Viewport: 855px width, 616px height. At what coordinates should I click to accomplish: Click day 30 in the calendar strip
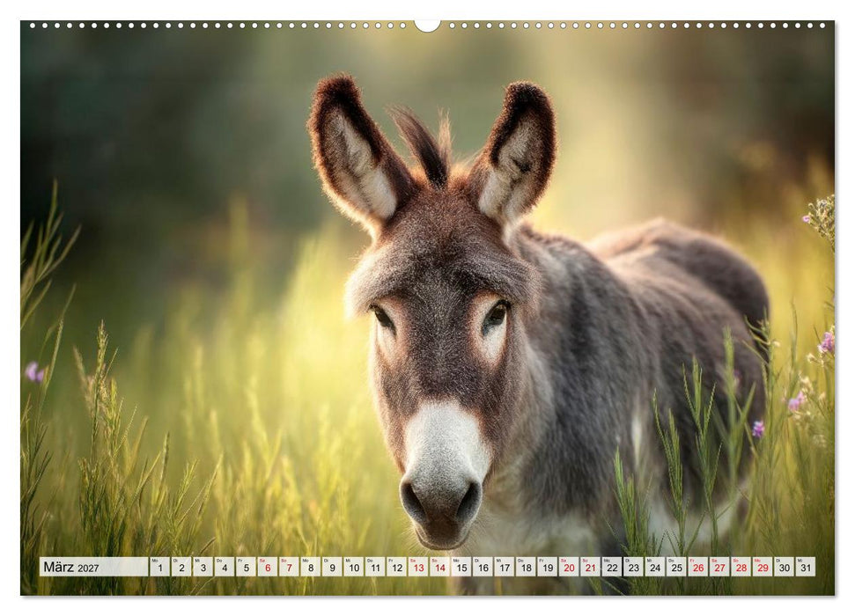pos(784,567)
